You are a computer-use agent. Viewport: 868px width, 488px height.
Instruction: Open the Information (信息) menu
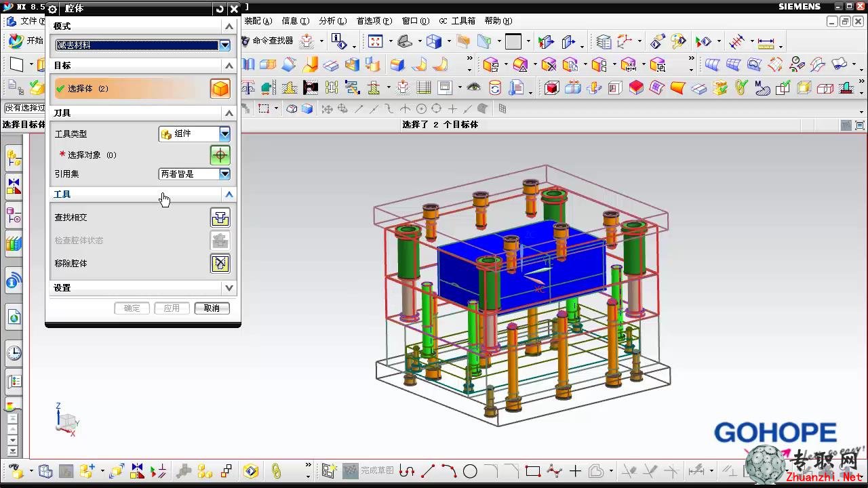pyautogui.click(x=295, y=21)
